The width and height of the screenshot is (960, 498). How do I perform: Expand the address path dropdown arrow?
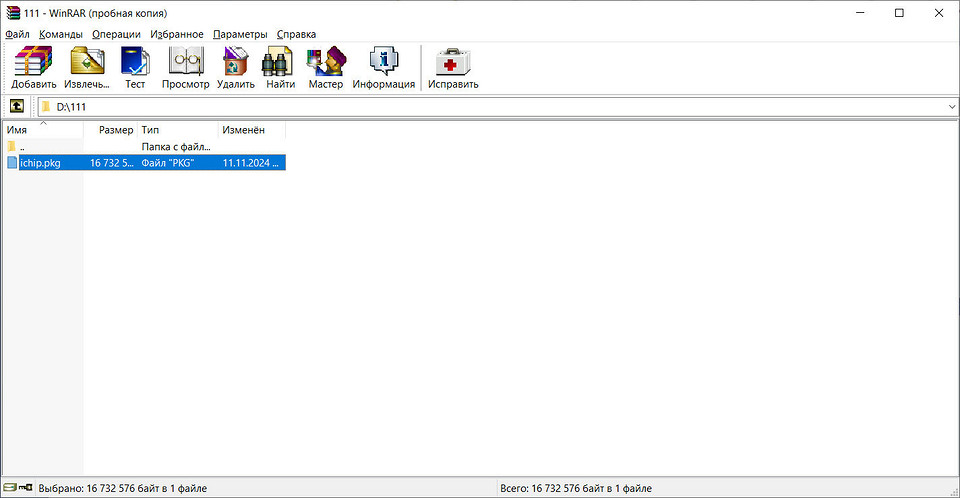(x=950, y=107)
